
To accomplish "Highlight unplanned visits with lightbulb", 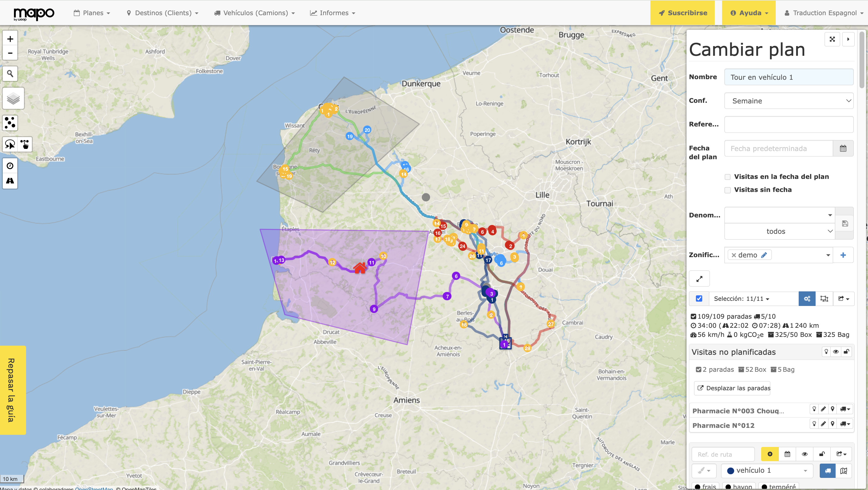I will (826, 351).
